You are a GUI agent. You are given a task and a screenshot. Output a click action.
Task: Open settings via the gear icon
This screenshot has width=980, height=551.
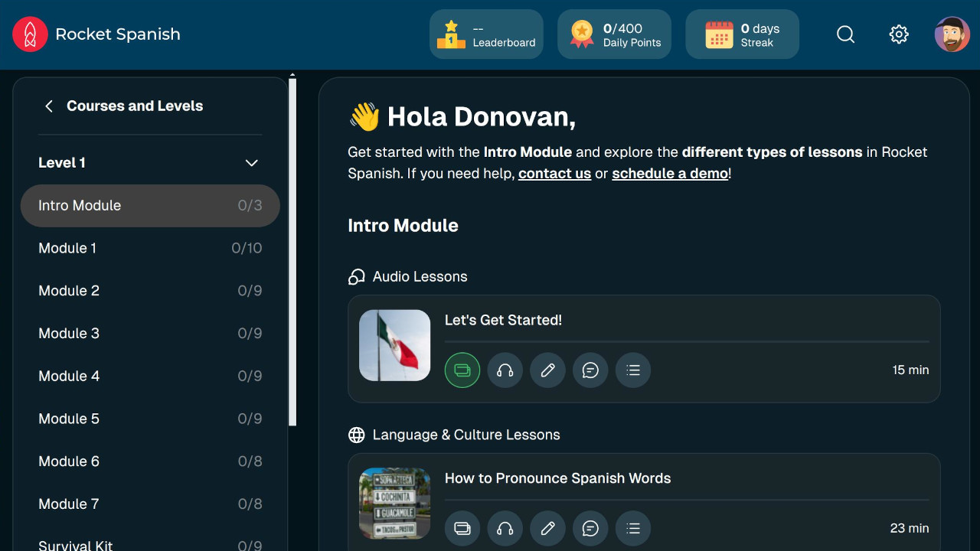899,34
